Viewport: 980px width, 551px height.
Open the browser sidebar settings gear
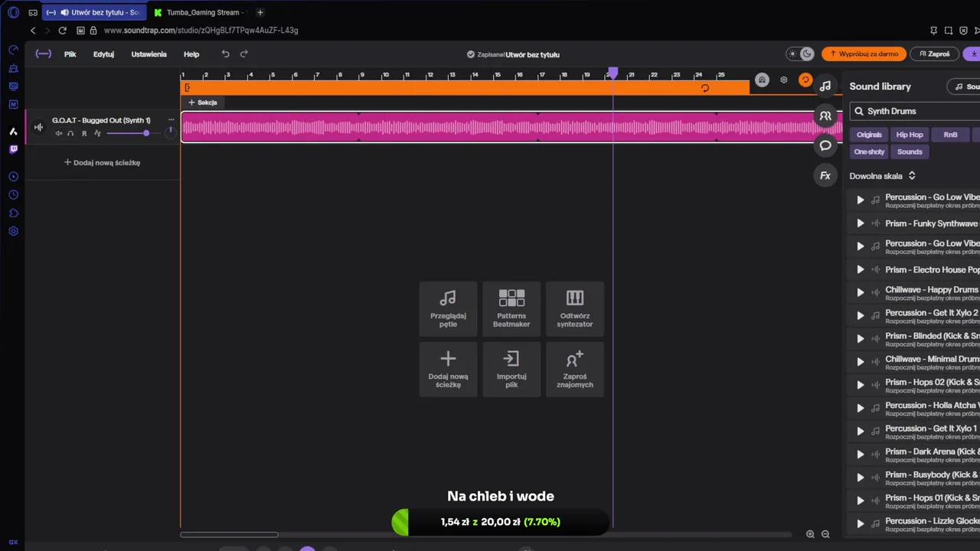[x=13, y=231]
